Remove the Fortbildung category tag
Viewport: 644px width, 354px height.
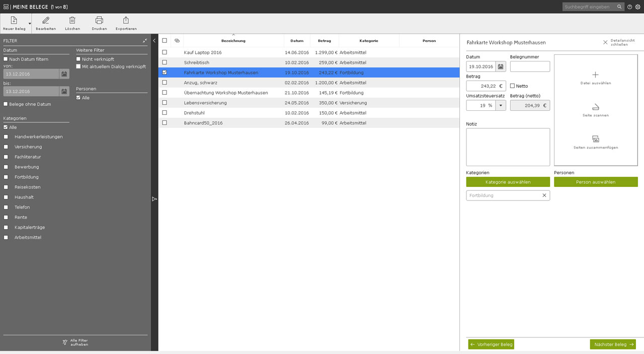click(x=544, y=195)
